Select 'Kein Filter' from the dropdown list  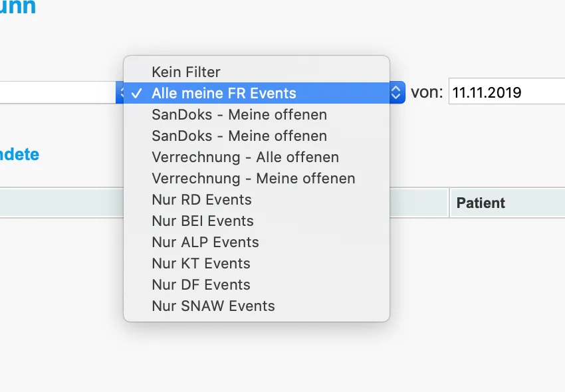pos(186,72)
